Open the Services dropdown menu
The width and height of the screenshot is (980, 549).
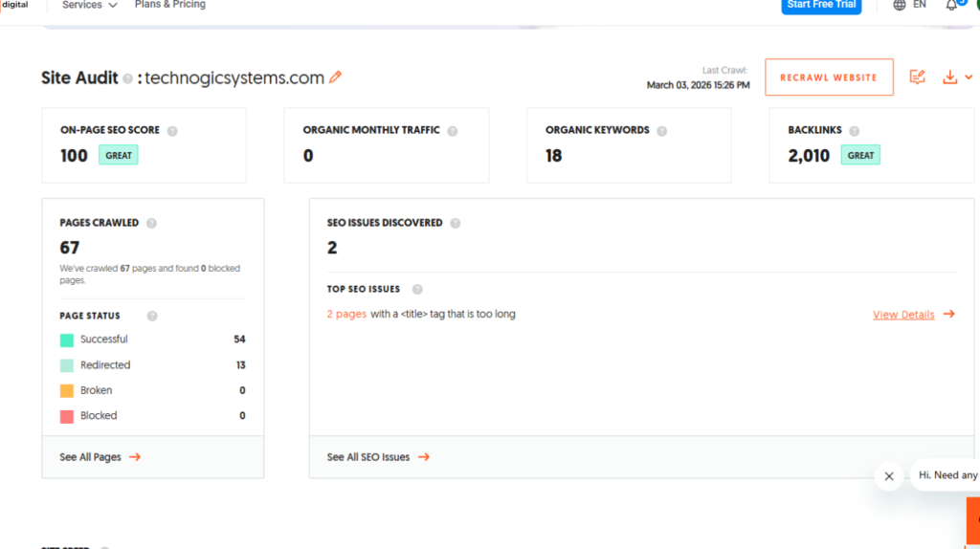89,5
